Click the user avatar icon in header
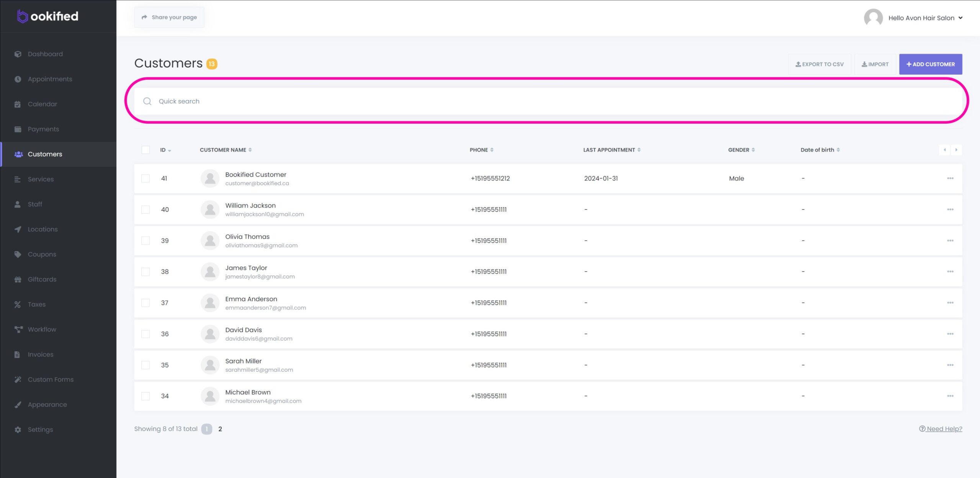This screenshot has height=478, width=980. pos(873,18)
